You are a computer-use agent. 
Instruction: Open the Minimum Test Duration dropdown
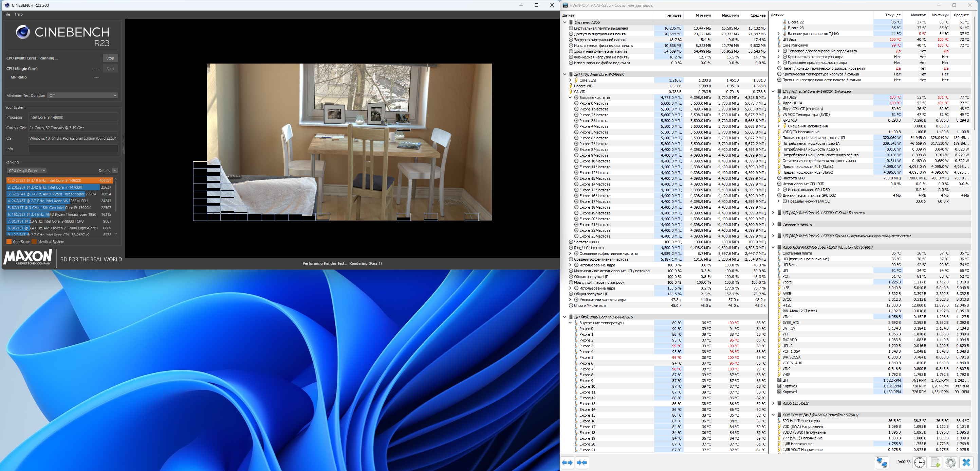click(x=82, y=95)
